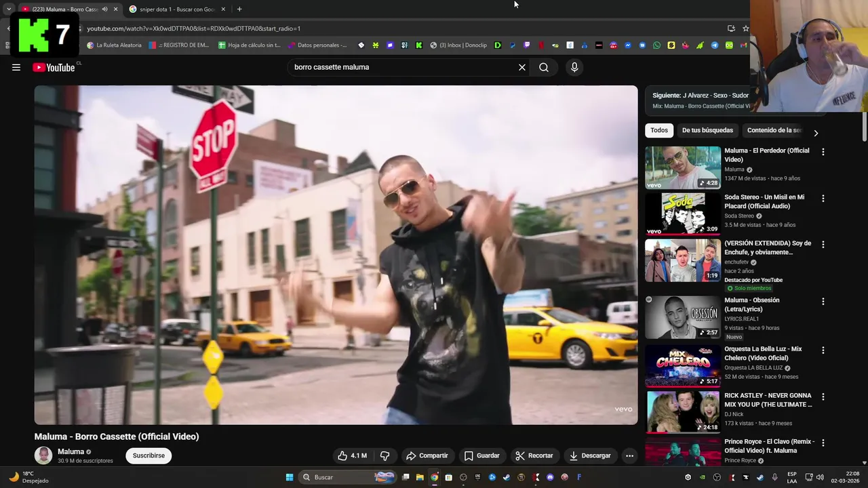Screen dimensions: 868x488
Task: Click the Orquesta La Bella Luz title
Action: 763,353
